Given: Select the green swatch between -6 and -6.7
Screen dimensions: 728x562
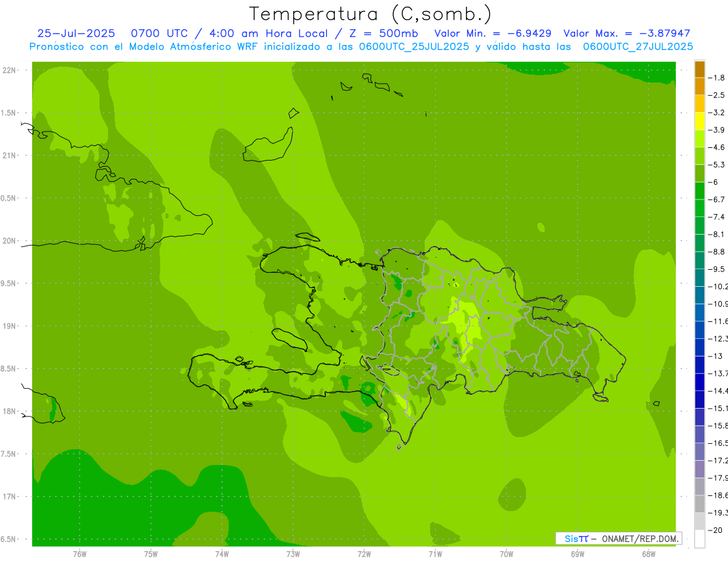Looking at the screenshot, I should click(699, 190).
